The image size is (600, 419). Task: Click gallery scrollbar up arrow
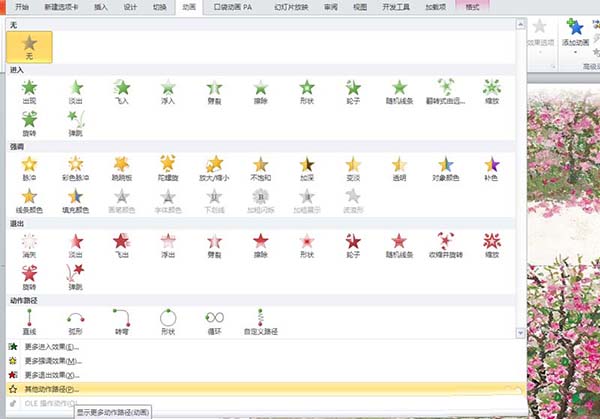point(520,25)
